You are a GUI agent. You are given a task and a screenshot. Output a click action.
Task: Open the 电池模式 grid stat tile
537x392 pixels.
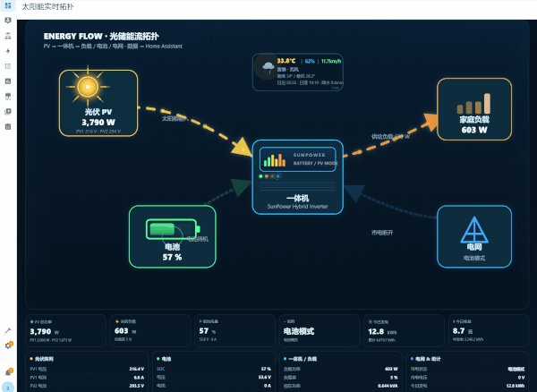(x=320, y=331)
